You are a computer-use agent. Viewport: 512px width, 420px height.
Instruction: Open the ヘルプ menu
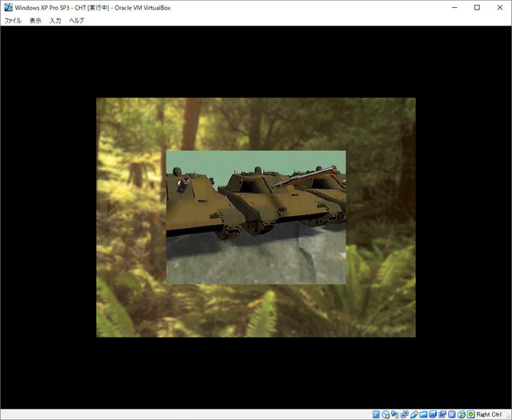coord(77,20)
